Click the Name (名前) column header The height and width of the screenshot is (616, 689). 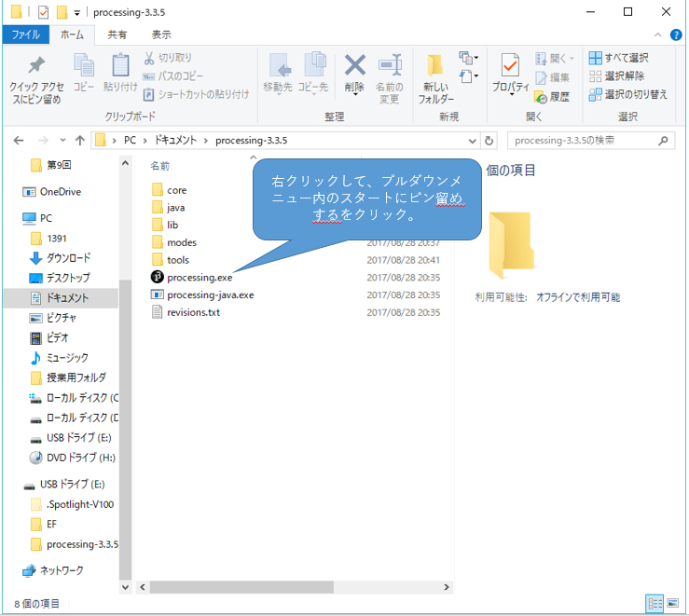[160, 166]
